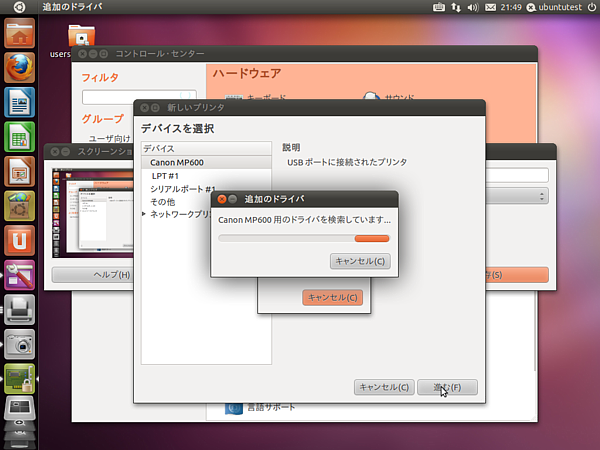Click the デバイス column header
The height and width of the screenshot is (450, 600).
[206, 148]
